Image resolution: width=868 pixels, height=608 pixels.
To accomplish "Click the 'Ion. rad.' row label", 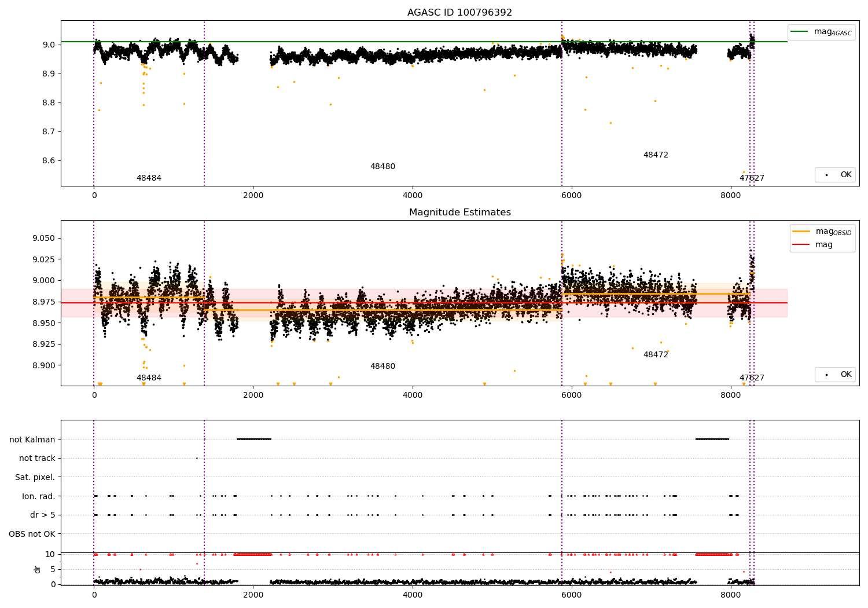I will (39, 496).
